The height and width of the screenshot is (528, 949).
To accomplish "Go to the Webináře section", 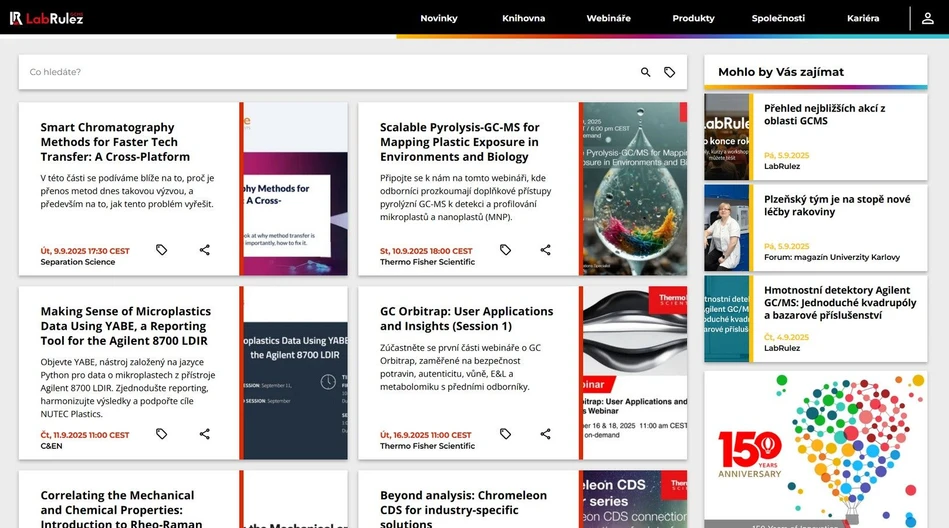I will pos(608,18).
